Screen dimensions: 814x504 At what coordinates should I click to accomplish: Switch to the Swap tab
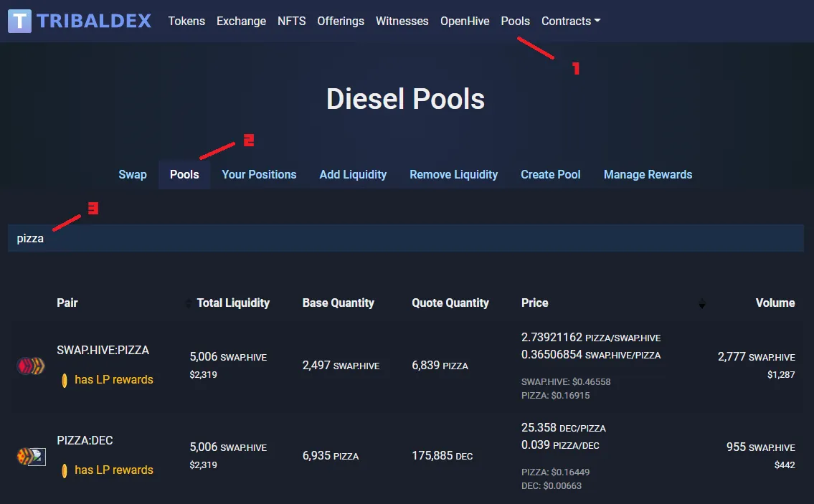pyautogui.click(x=133, y=174)
